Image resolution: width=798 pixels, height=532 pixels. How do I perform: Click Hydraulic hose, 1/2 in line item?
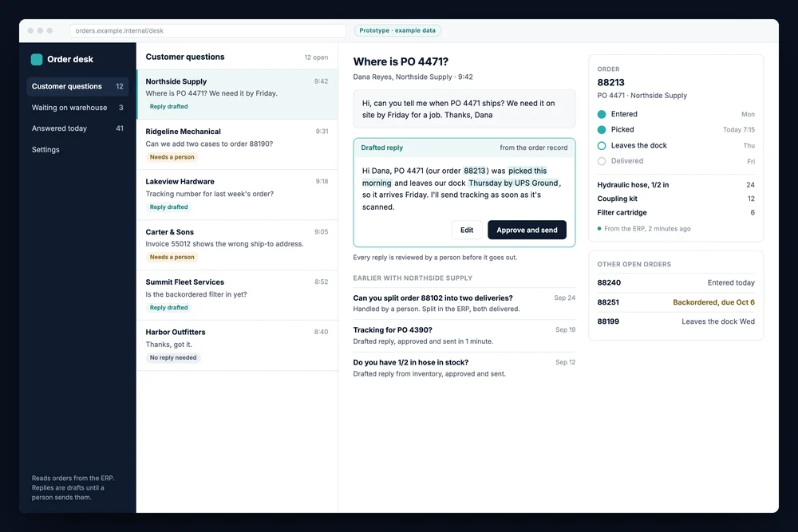pyautogui.click(x=676, y=184)
